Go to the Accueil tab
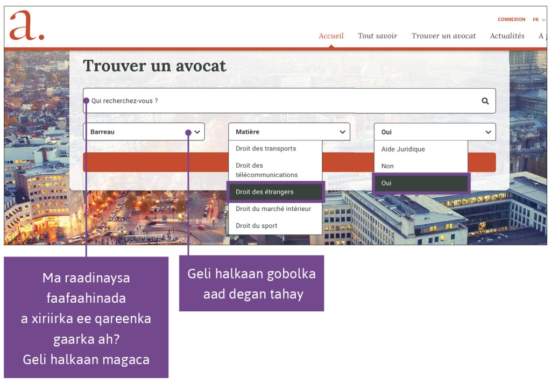 pyautogui.click(x=331, y=35)
